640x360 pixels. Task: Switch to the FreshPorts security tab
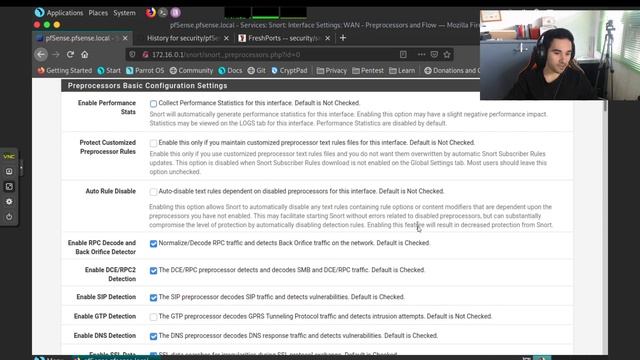pos(284,38)
